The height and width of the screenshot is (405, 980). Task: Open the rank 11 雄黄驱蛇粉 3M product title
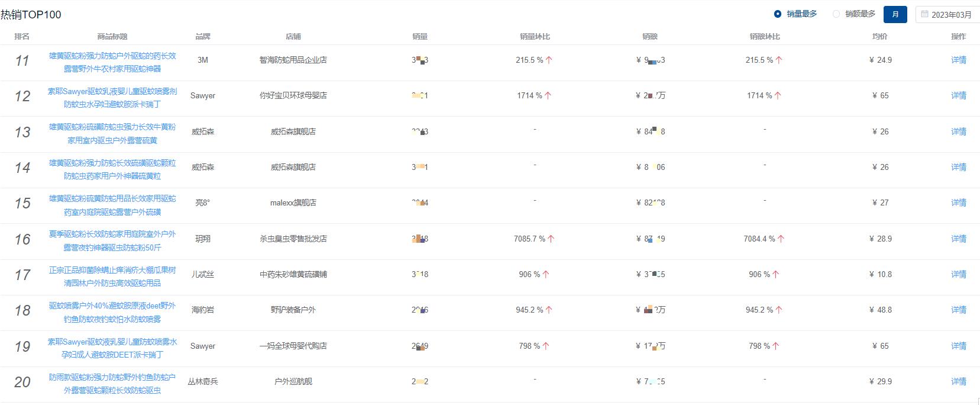tap(112, 62)
